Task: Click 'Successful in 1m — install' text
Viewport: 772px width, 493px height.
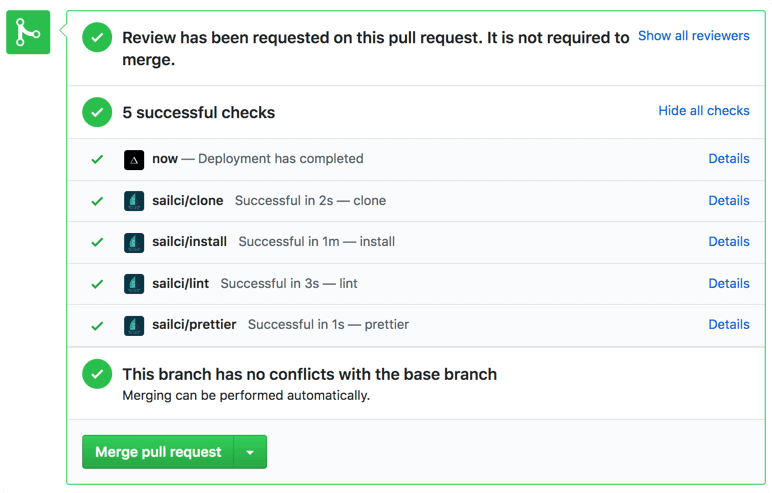Action: [317, 241]
